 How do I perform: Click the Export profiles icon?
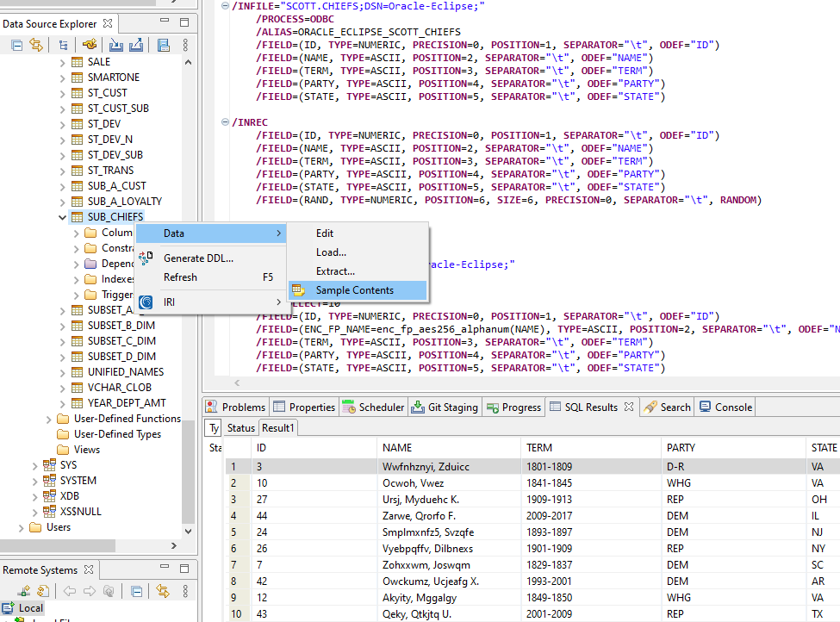(x=136, y=46)
